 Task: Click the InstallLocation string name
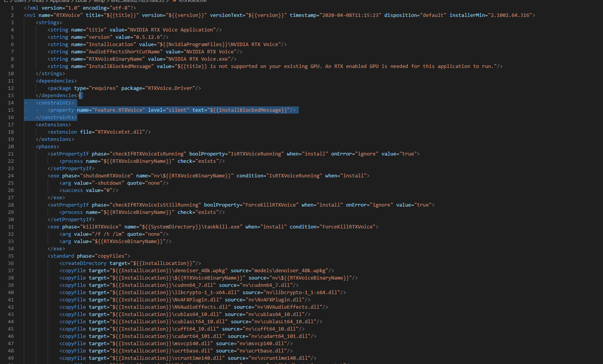111,44
